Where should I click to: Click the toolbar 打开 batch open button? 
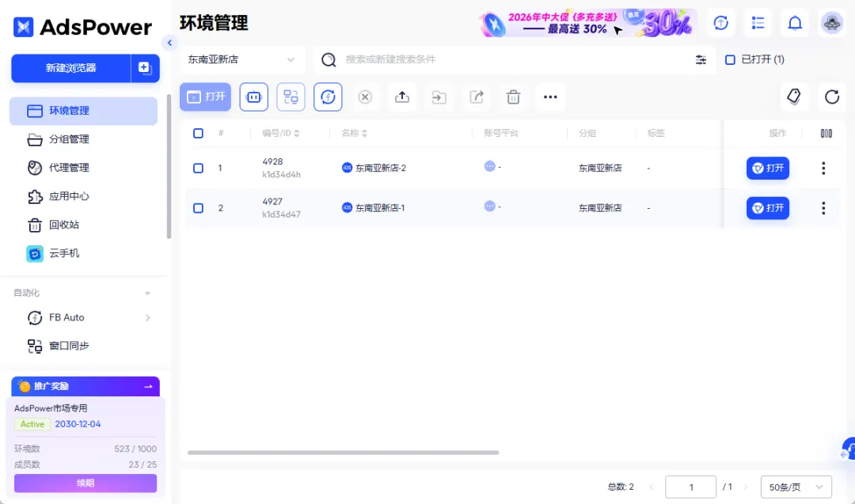click(x=206, y=97)
